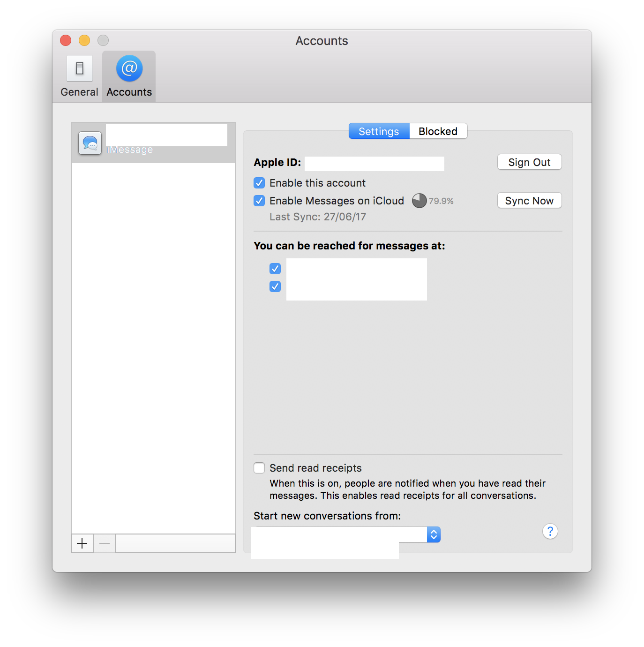Click the 79.9% sync percentage text
644x647 pixels.
(441, 201)
